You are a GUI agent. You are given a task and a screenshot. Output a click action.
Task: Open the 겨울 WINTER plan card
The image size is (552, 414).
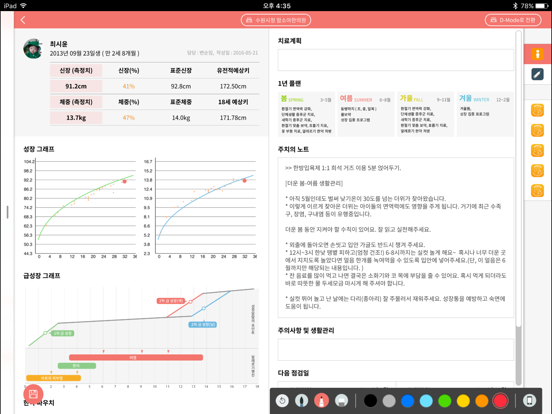(485, 114)
